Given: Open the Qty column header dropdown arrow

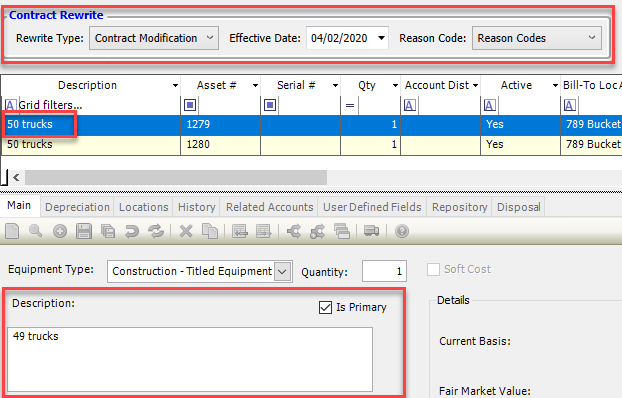Looking at the screenshot, I should (395, 86).
